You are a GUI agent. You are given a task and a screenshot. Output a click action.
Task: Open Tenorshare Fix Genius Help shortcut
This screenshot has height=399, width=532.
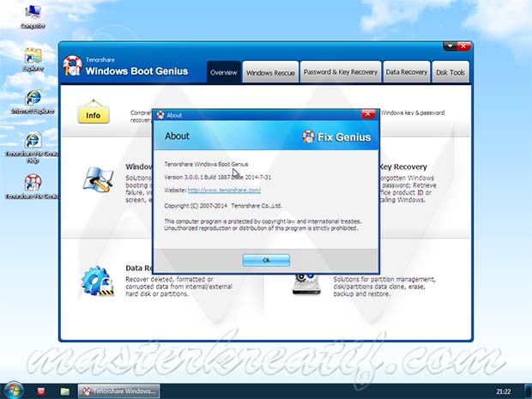pos(33,148)
